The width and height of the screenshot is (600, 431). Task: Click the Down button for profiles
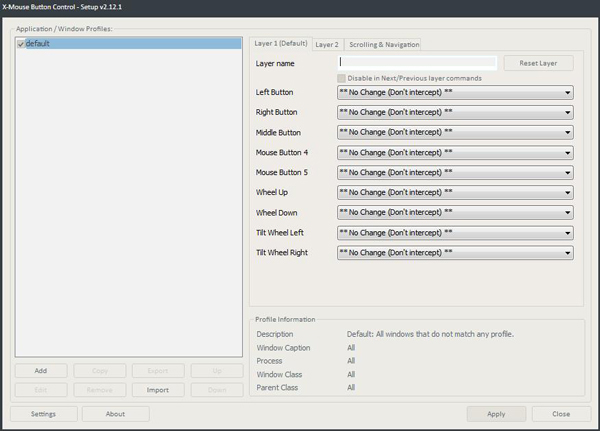(x=217, y=390)
